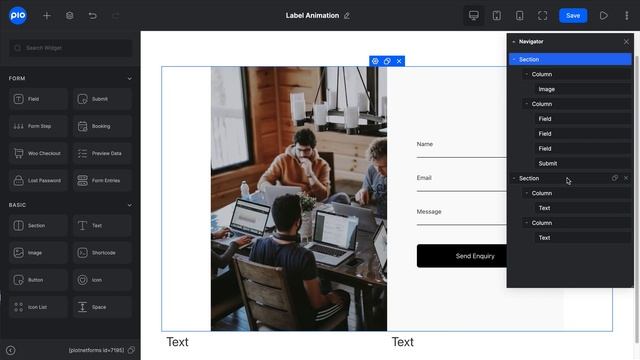Duplicate the section from canvas toolbar

(387, 61)
